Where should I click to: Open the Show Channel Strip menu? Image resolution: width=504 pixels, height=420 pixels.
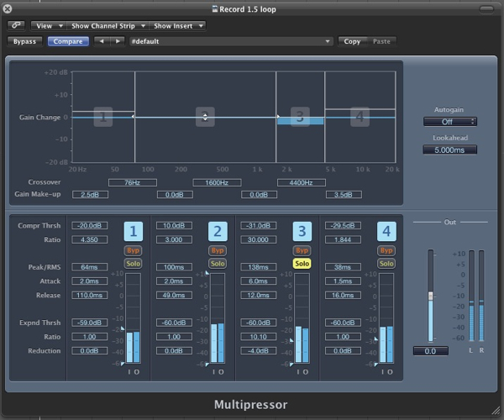(x=108, y=26)
